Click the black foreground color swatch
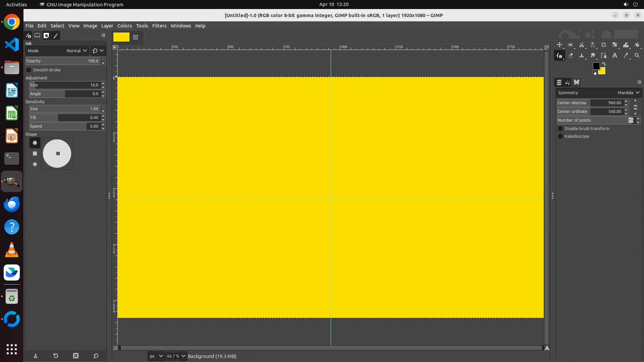This screenshot has width=644, height=362. (x=596, y=66)
